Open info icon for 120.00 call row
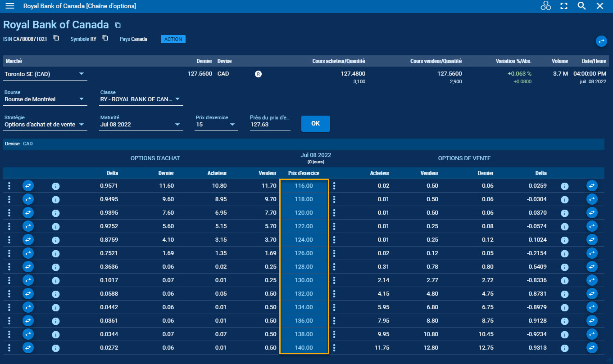 tap(56, 213)
